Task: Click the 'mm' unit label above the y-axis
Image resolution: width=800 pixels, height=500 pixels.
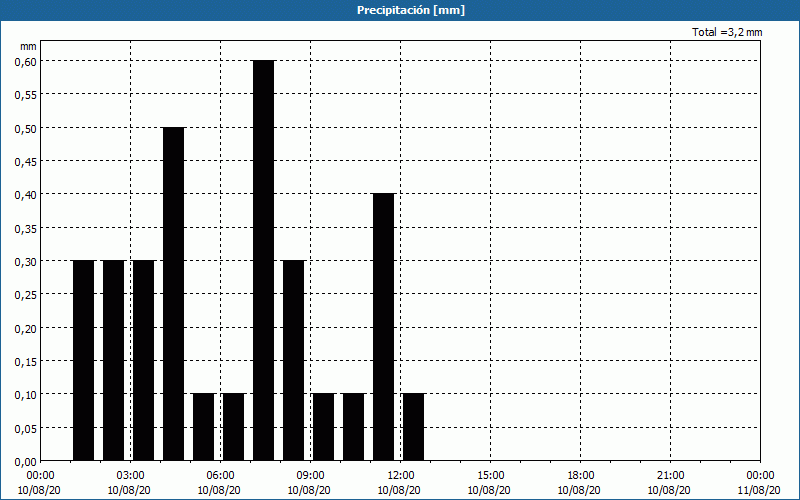Action: 28,46
